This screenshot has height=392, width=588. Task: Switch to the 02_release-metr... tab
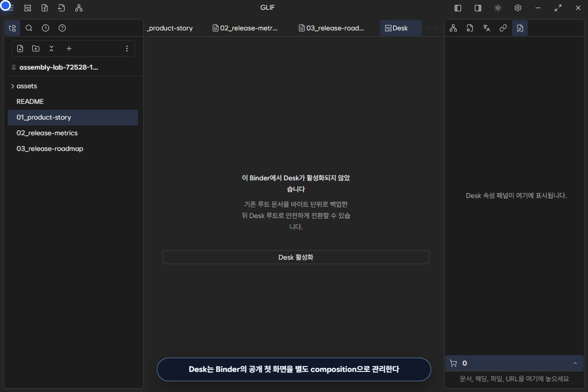pyautogui.click(x=245, y=28)
